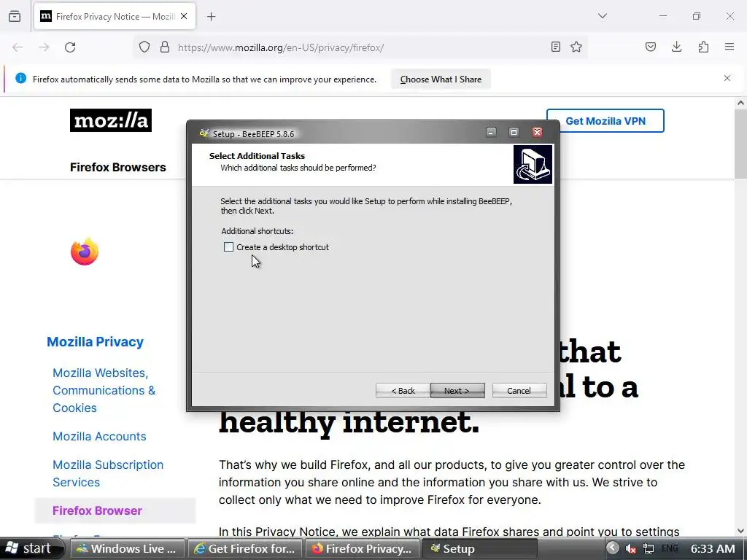Screen dimensions: 747x560
Task: Toggle Reader View icon
Action: click(555, 47)
